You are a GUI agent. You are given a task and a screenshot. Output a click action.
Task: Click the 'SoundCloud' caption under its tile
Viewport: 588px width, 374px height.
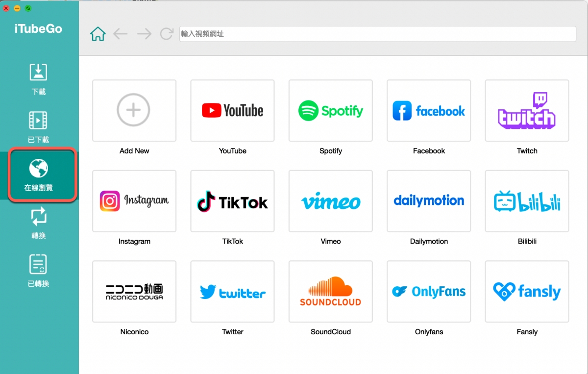(x=331, y=332)
